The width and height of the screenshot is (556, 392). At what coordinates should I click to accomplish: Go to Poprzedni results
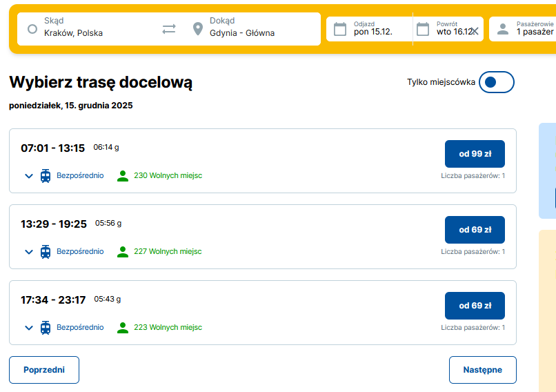[x=44, y=370]
